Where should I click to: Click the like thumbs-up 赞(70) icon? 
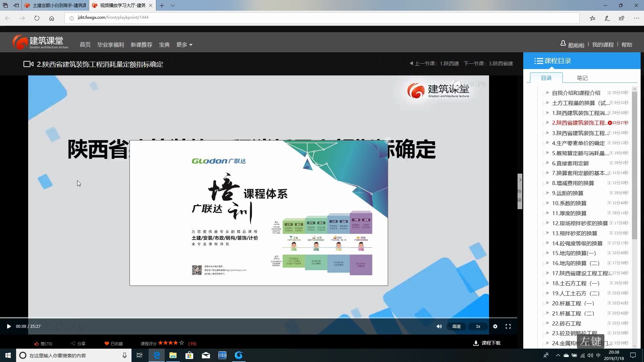(37, 344)
